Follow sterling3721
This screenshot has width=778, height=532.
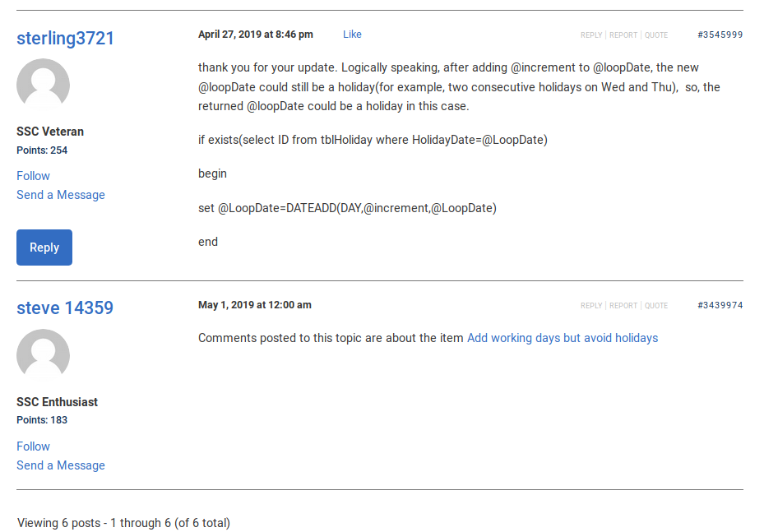pos(33,176)
